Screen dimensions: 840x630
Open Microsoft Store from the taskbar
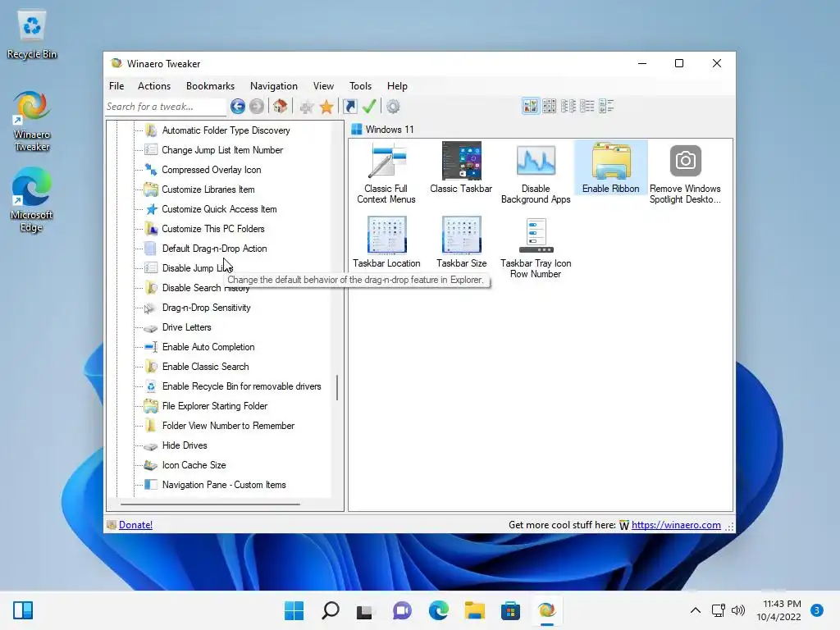[x=510, y=610]
